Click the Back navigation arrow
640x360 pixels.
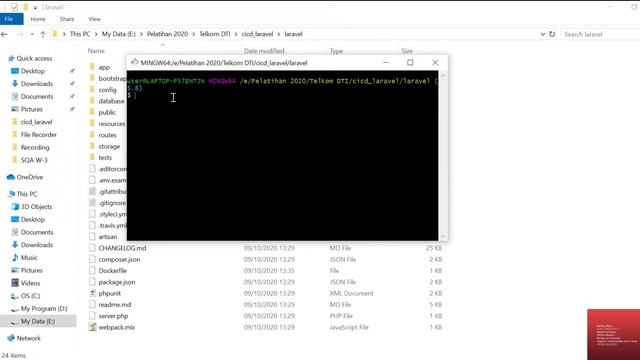pos(4,34)
